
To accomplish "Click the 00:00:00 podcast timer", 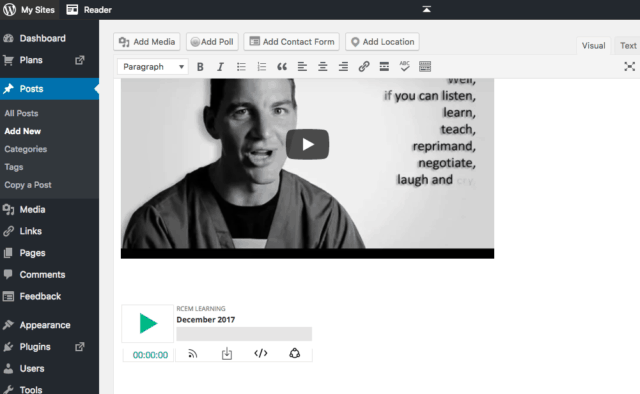I will point(150,355).
